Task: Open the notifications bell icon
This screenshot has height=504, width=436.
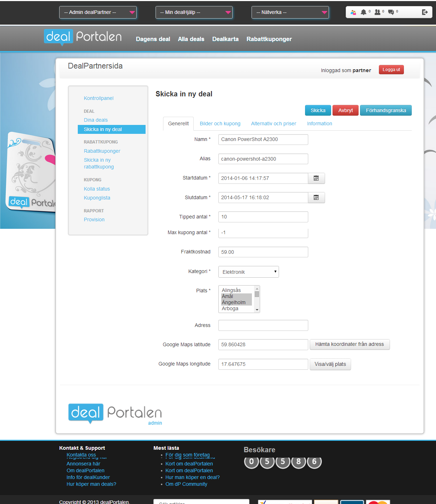Action: point(364,11)
